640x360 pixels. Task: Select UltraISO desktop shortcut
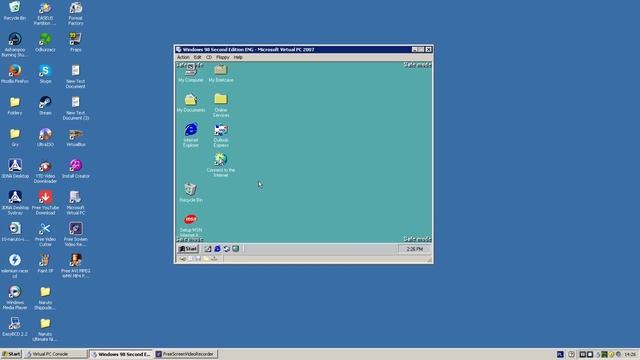click(x=45, y=137)
